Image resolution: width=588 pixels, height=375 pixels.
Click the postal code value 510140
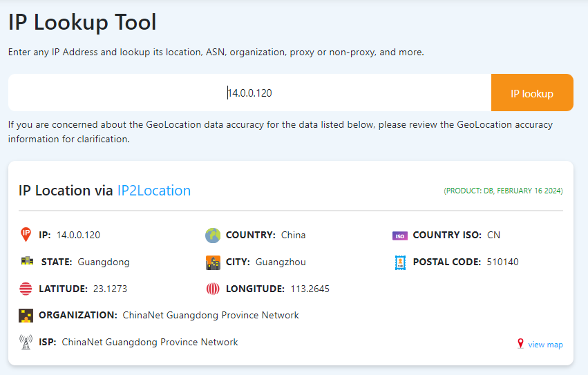[x=502, y=262]
